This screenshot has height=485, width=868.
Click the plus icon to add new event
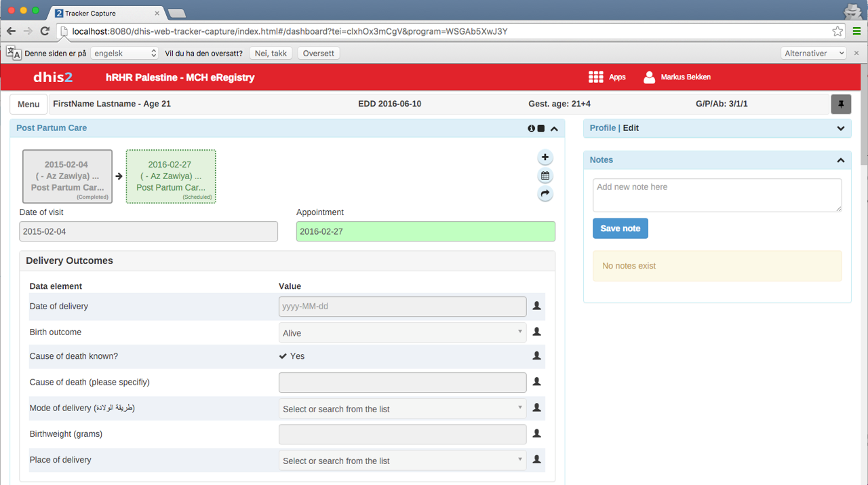[x=545, y=157]
